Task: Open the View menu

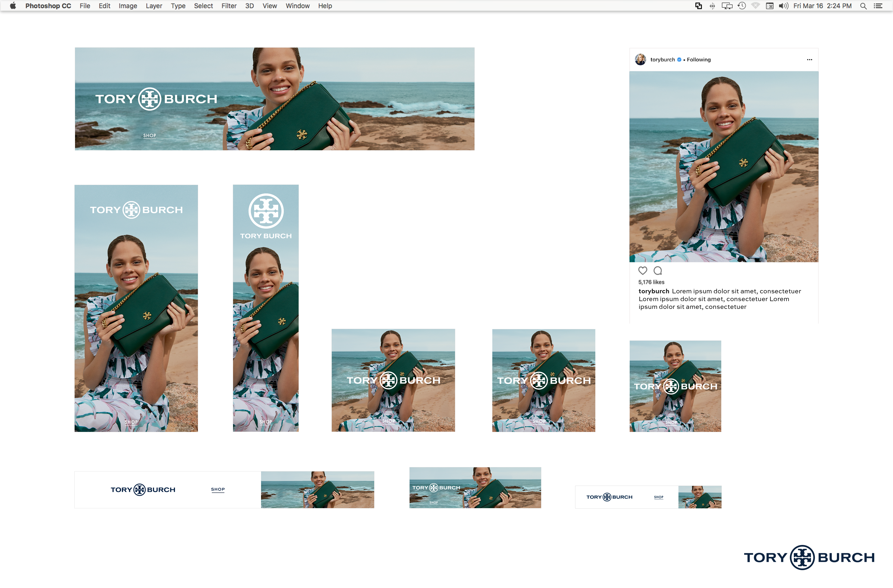Action: 270,6
